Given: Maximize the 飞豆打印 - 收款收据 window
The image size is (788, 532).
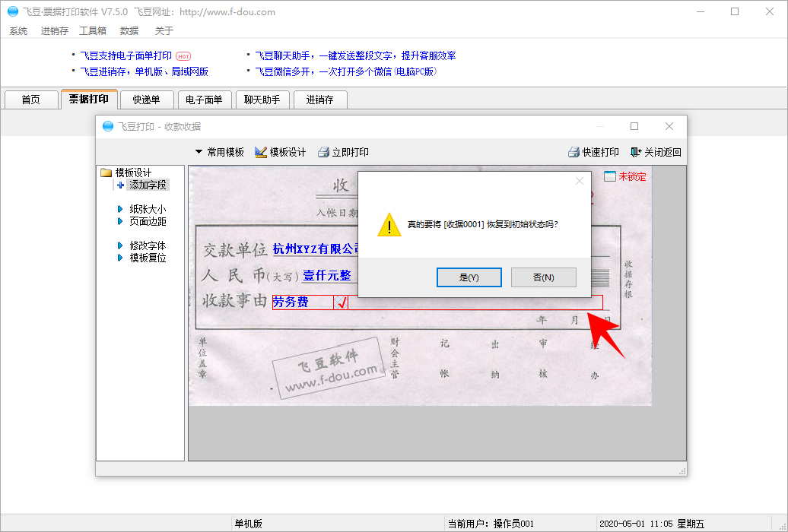Looking at the screenshot, I should click(634, 126).
